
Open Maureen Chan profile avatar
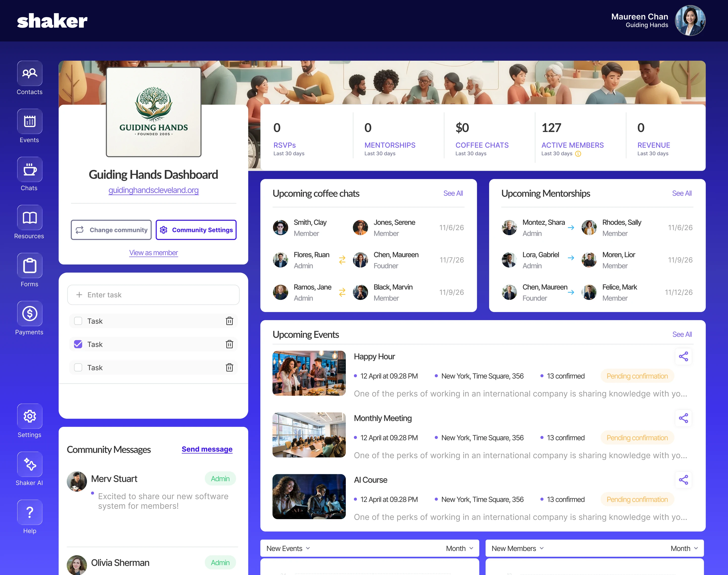(690, 20)
